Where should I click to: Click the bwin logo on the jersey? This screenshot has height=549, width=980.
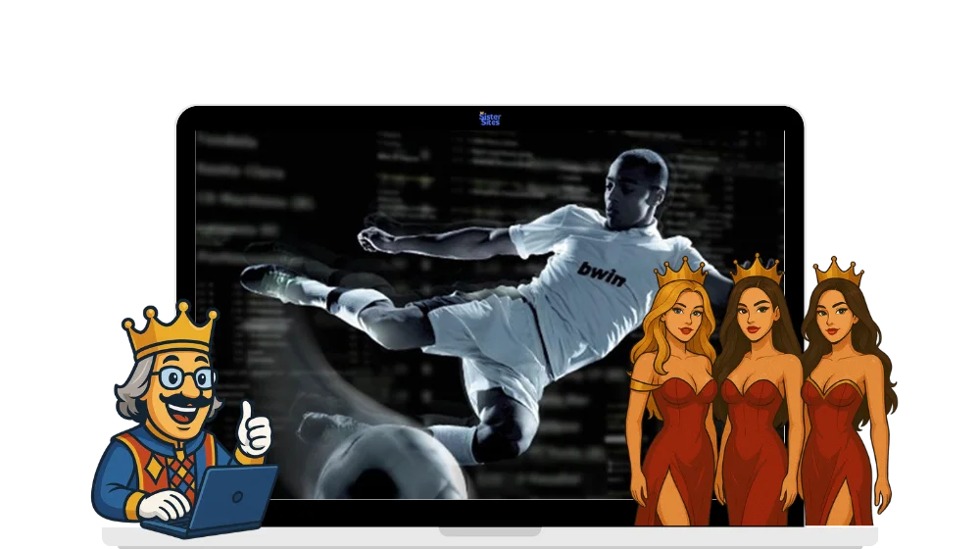(602, 274)
